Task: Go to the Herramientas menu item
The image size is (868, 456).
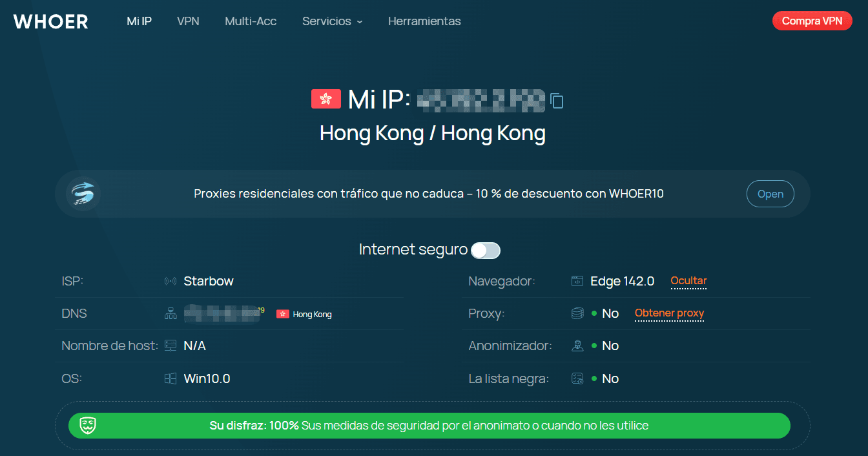Action: 424,21
